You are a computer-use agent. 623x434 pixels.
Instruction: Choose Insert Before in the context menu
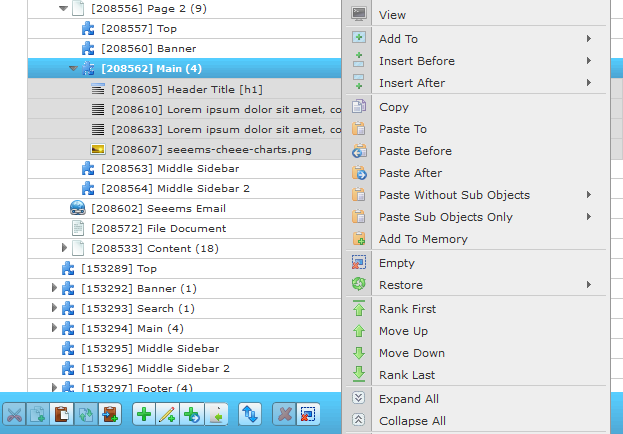(477, 61)
